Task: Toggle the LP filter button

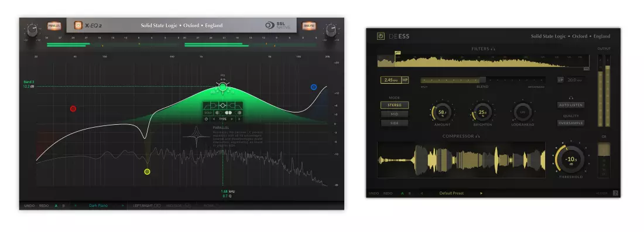Action: click(561, 80)
